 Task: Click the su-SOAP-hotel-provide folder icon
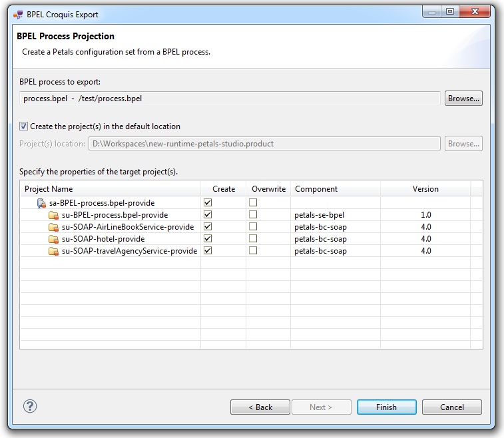pyautogui.click(x=53, y=239)
